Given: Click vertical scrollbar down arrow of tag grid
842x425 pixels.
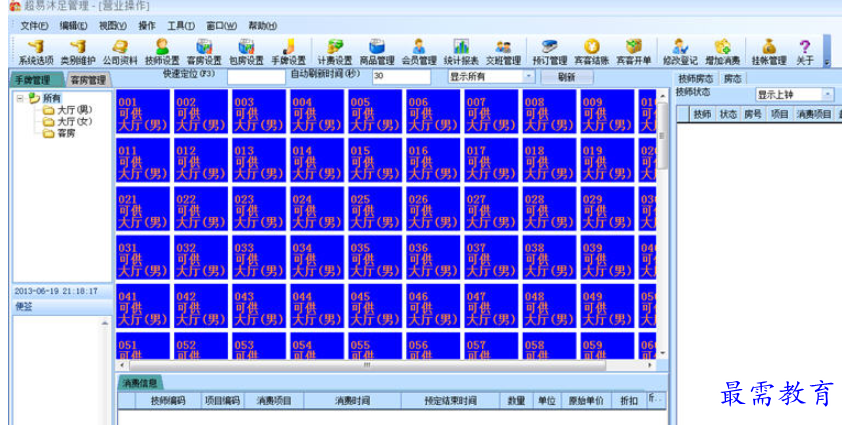Looking at the screenshot, I should click(663, 353).
